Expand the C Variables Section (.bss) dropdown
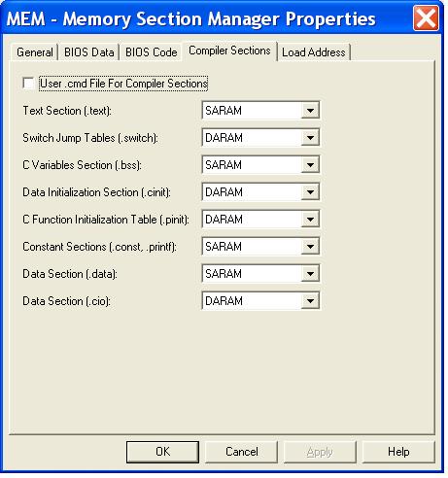Screen dimensions: 448x478 pos(260,165)
